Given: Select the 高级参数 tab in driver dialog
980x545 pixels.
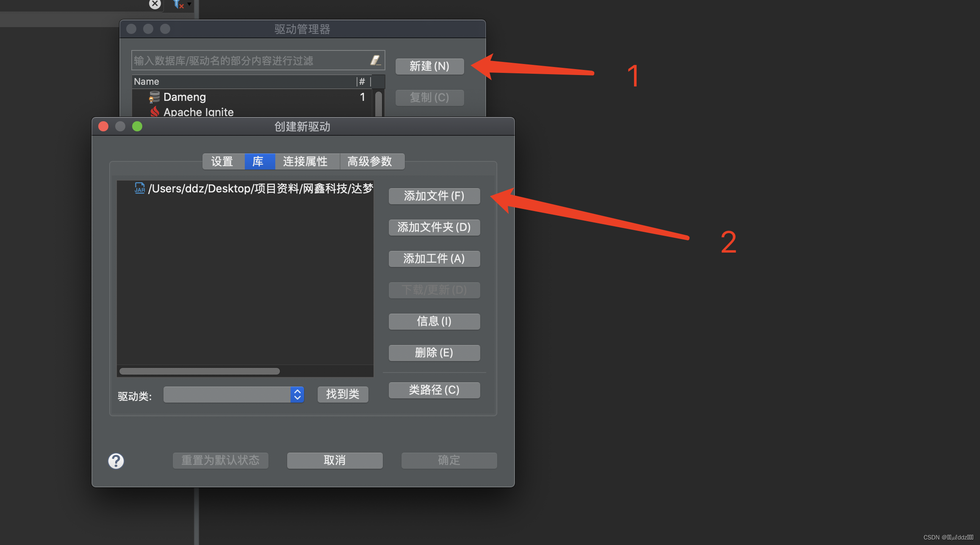Looking at the screenshot, I should coord(372,161).
